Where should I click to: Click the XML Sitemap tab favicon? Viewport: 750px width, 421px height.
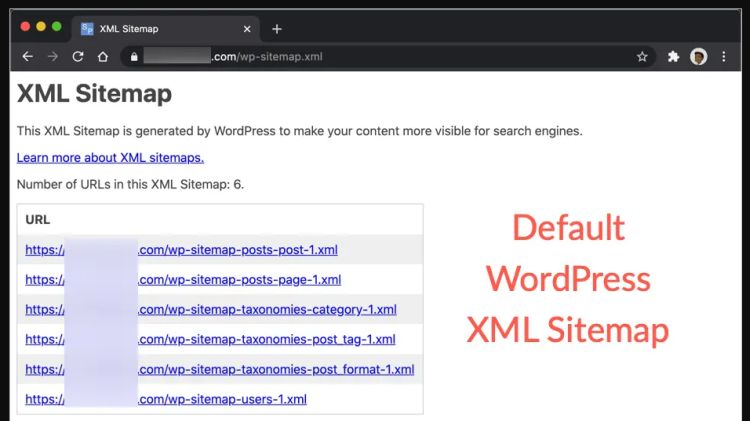[87, 29]
